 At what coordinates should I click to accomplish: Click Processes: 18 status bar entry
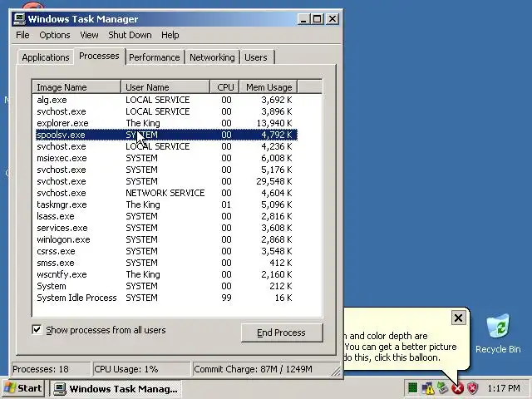tap(51, 369)
